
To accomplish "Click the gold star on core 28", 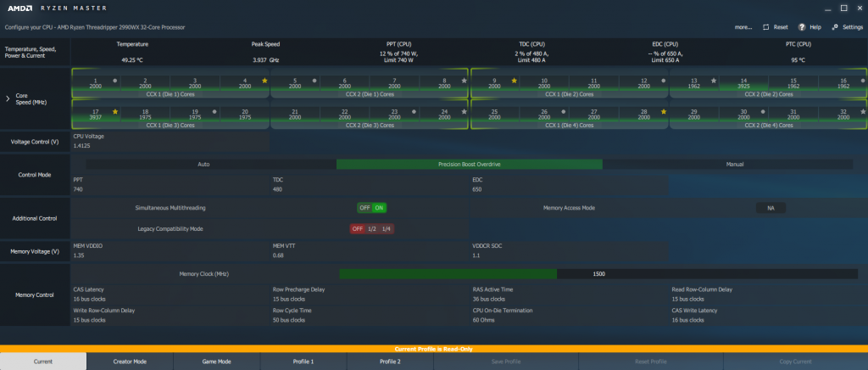I will (664, 111).
